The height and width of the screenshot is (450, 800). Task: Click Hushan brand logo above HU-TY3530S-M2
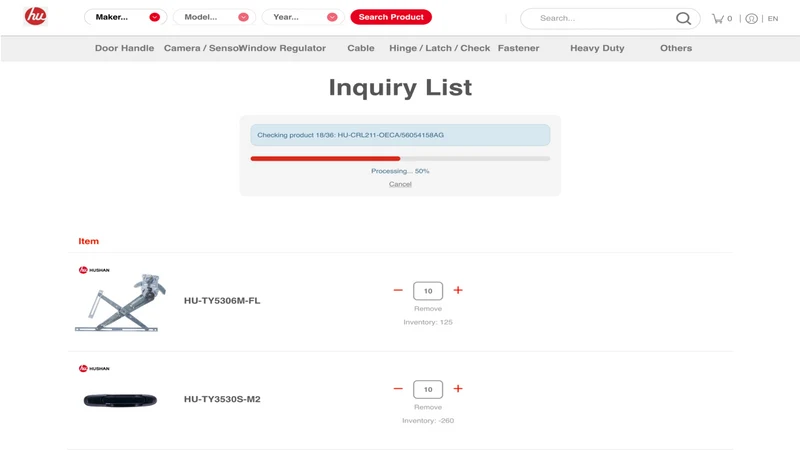(x=94, y=368)
